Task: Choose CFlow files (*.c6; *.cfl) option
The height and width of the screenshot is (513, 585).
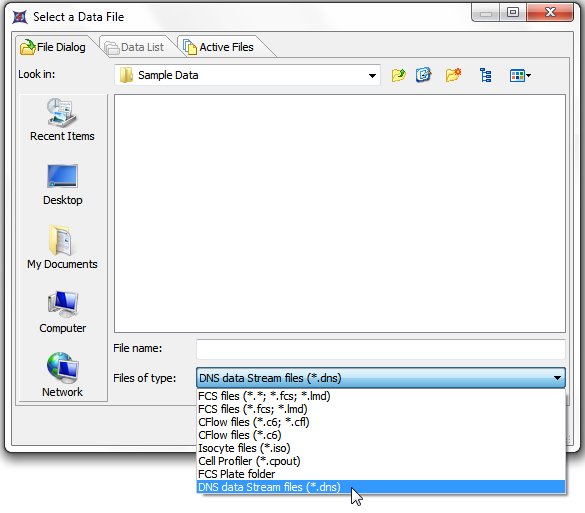Action: pyautogui.click(x=381, y=422)
